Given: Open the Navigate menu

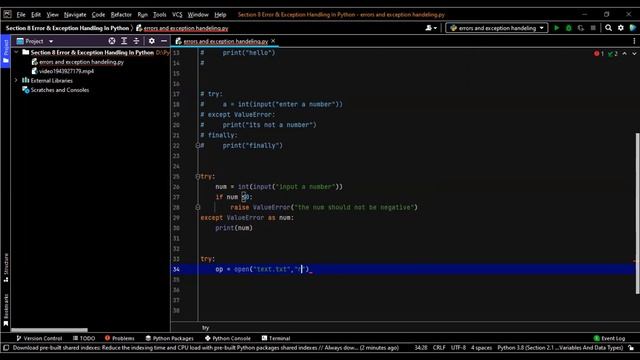Looking at the screenshot, I should (x=75, y=15).
